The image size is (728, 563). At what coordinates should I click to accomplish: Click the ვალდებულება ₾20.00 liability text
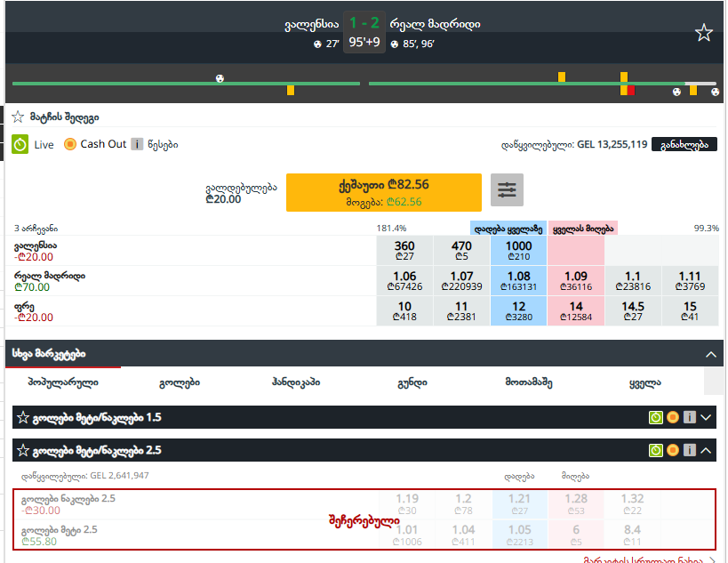[241, 193]
